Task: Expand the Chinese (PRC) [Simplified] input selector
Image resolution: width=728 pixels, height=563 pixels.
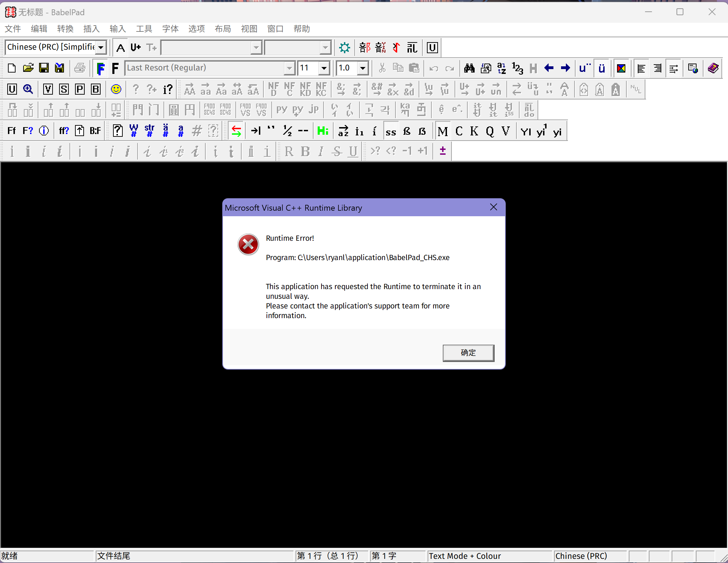Action: point(101,47)
